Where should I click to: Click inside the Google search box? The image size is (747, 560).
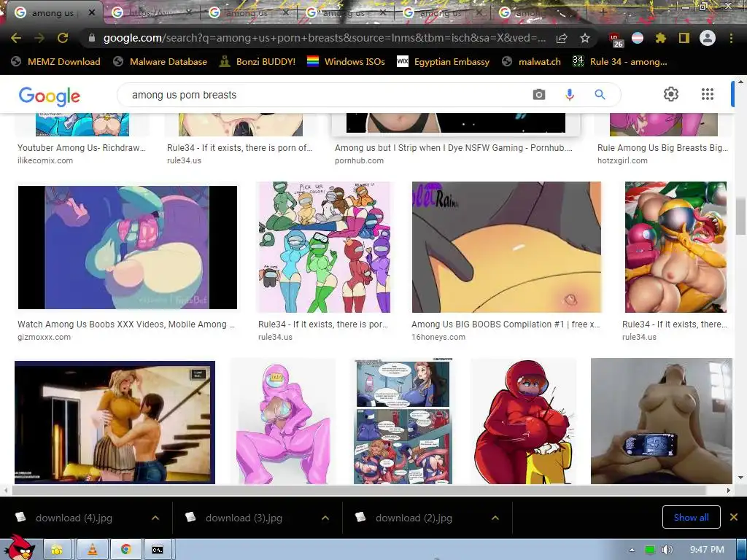point(324,95)
